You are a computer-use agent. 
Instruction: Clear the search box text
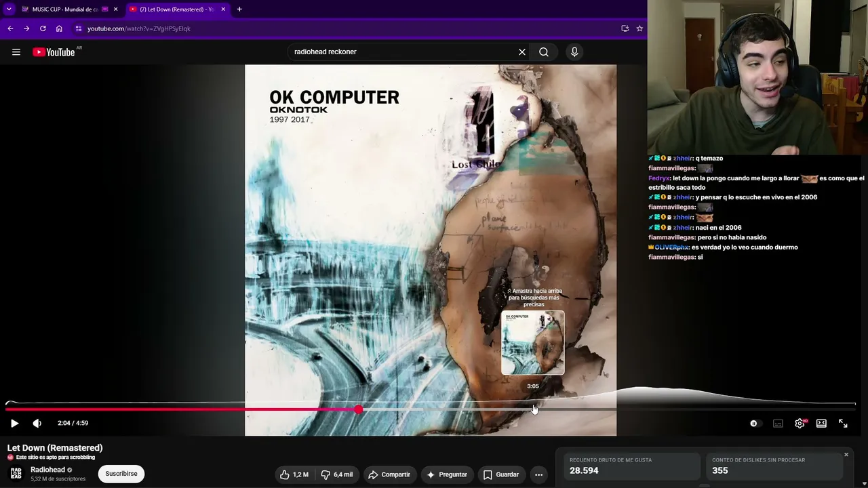[x=522, y=52]
